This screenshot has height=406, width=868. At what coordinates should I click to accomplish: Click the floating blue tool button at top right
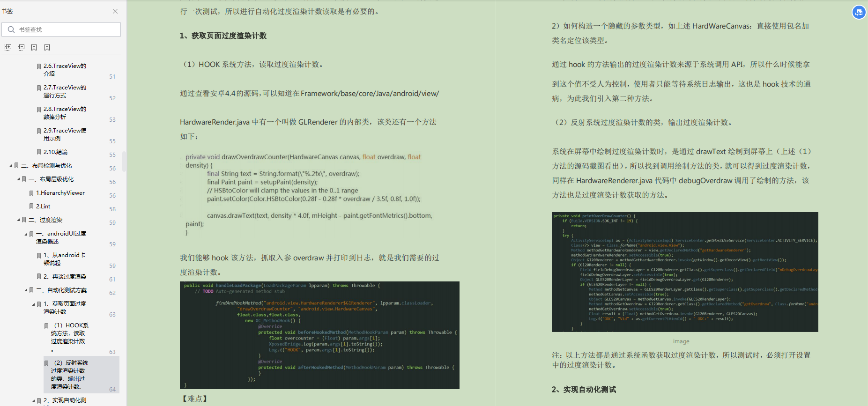(859, 12)
